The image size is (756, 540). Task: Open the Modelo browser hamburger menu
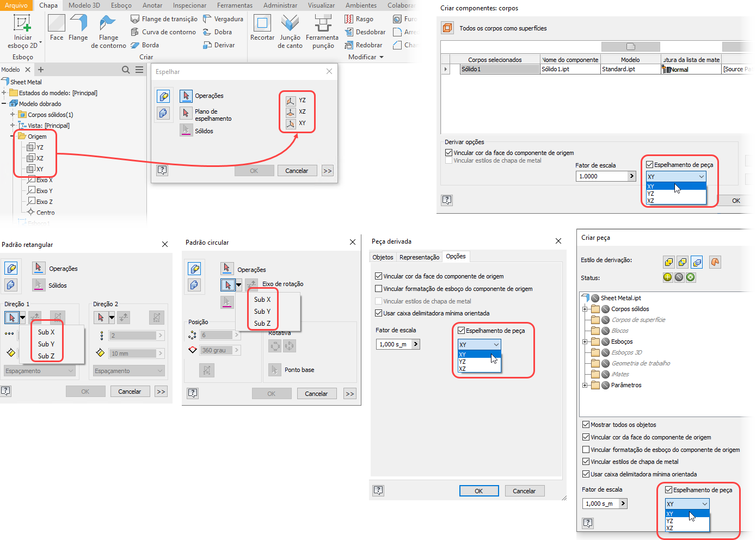[139, 70]
